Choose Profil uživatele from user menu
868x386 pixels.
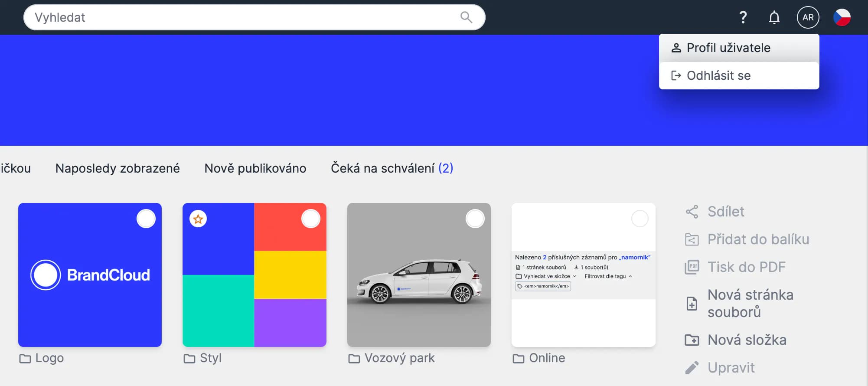[x=728, y=48]
